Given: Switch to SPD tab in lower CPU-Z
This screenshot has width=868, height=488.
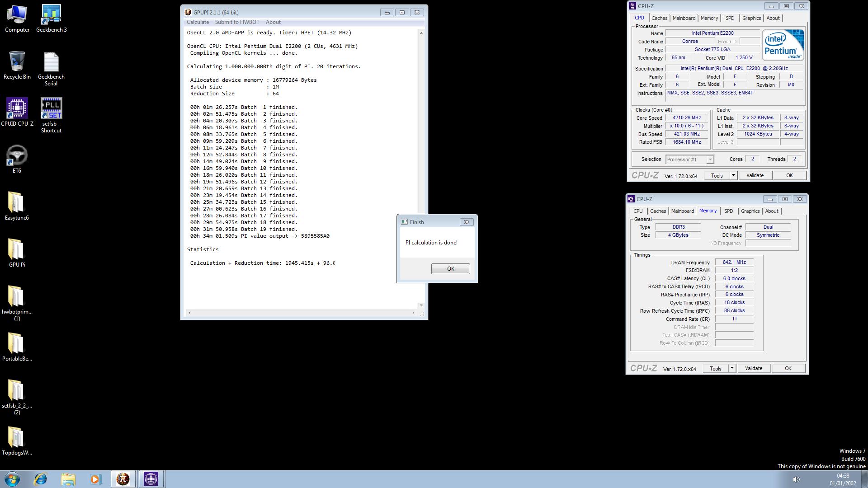Looking at the screenshot, I should (728, 211).
